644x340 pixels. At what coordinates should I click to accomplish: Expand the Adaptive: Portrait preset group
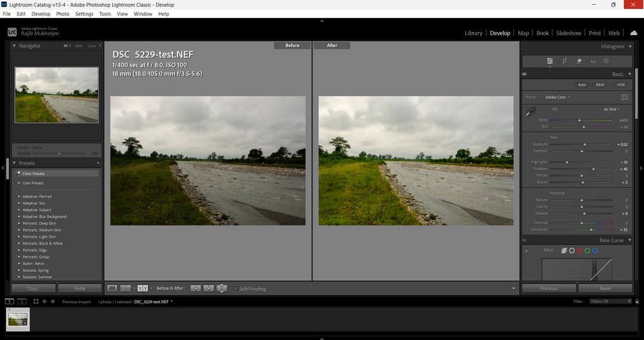tap(19, 196)
